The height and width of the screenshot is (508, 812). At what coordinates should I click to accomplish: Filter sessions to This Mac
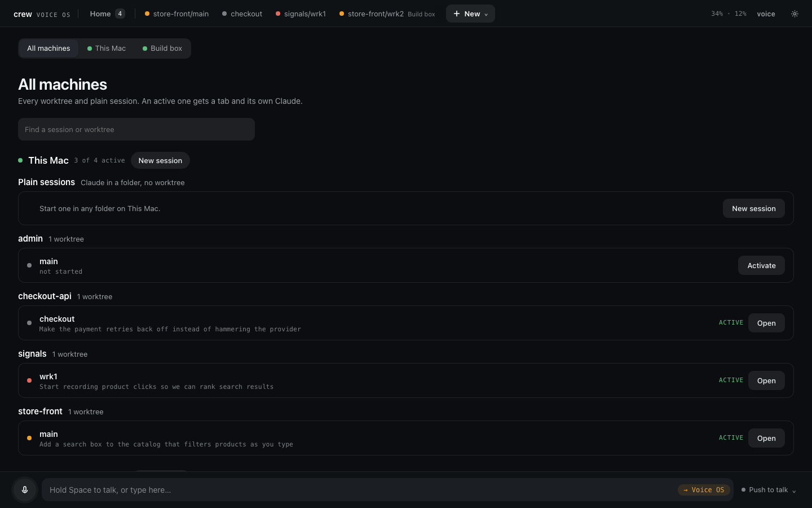107,49
